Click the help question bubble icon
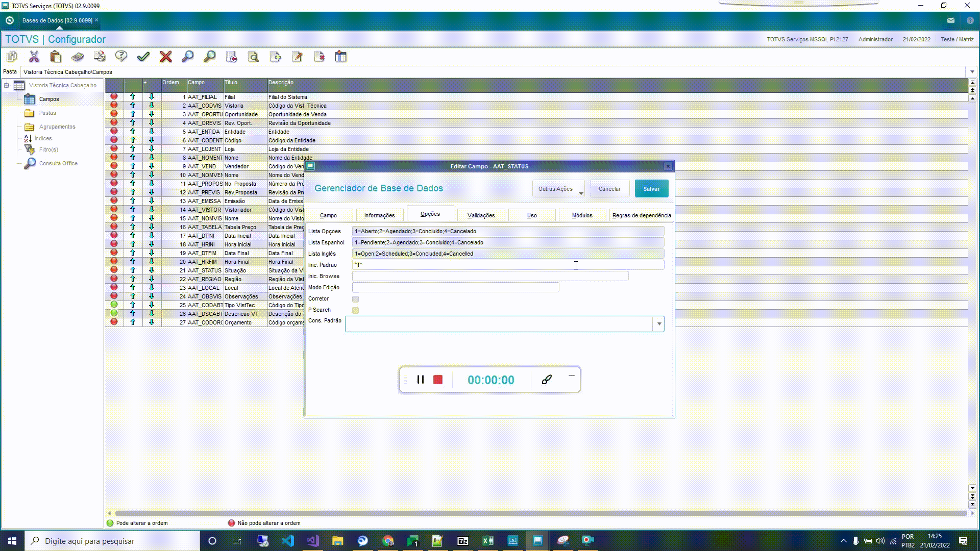The width and height of the screenshot is (980, 551). 121,56
